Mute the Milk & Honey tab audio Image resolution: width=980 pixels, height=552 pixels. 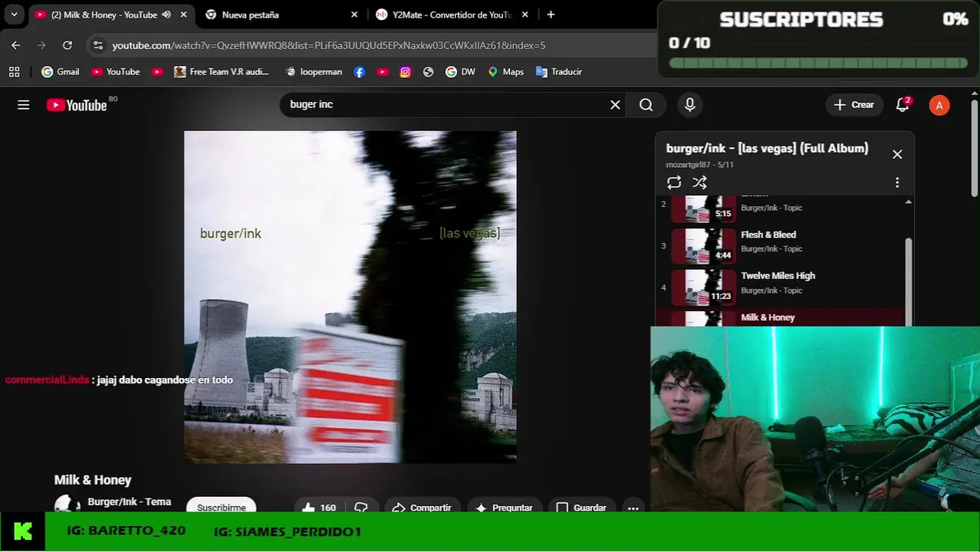pyautogui.click(x=166, y=15)
